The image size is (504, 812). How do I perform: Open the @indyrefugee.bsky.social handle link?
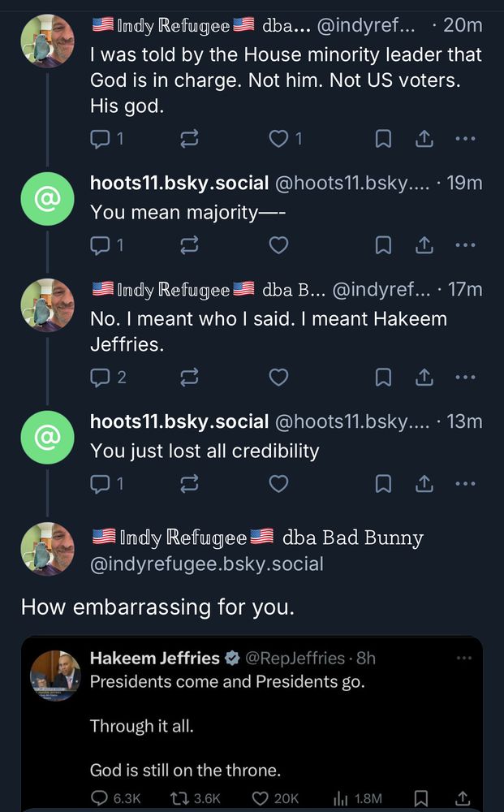pyautogui.click(x=206, y=564)
